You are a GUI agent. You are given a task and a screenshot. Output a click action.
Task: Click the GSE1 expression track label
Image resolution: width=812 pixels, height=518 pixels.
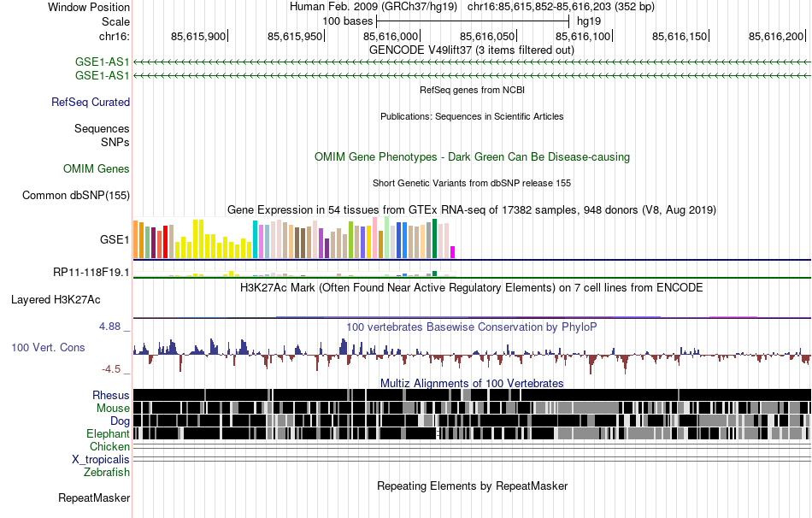[115, 240]
